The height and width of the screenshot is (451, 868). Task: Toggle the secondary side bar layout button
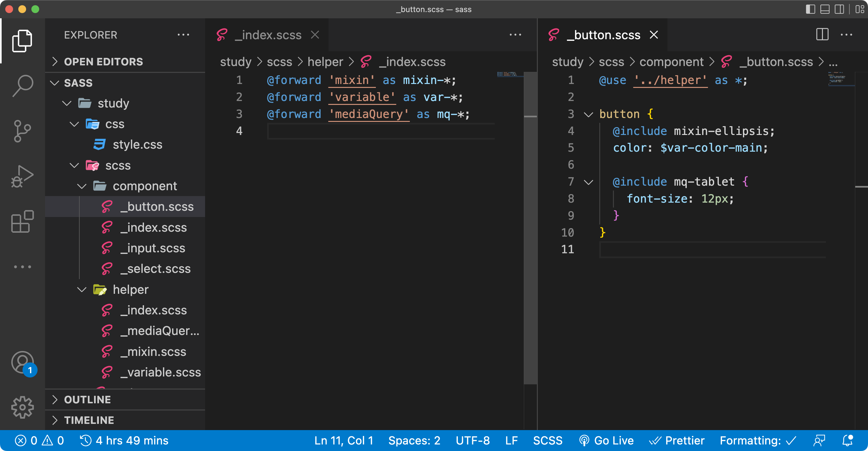click(839, 9)
